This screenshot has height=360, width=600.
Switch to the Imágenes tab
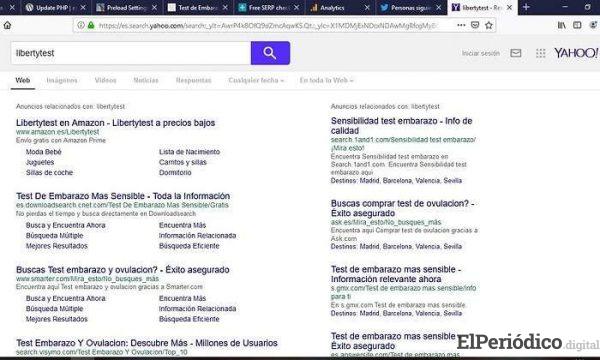62,80
